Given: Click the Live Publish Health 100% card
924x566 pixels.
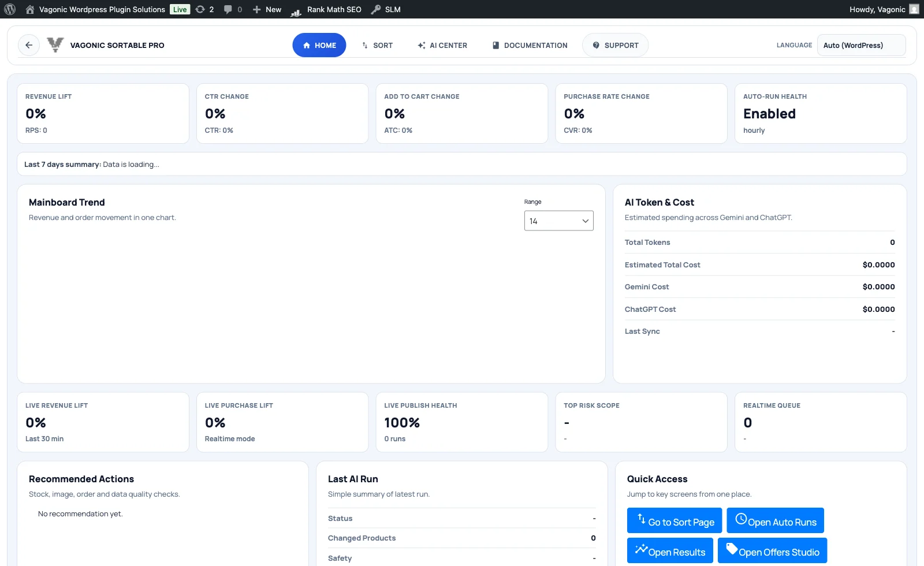Looking at the screenshot, I should [x=462, y=422].
